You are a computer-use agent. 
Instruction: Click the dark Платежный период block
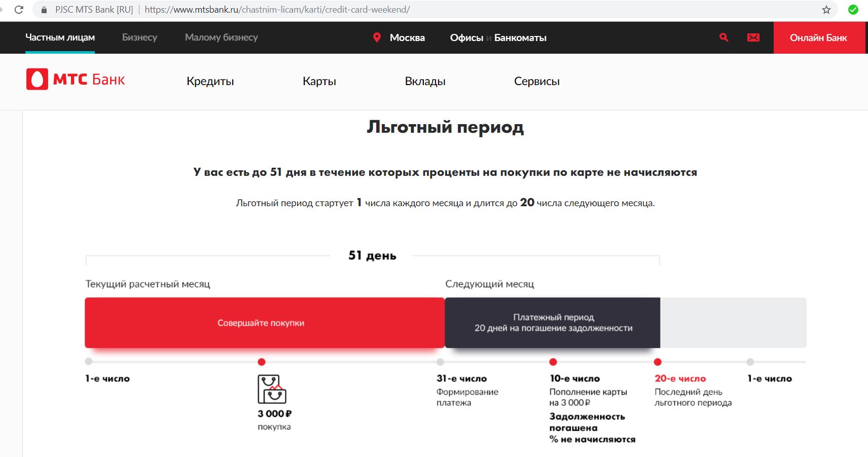pyautogui.click(x=553, y=323)
